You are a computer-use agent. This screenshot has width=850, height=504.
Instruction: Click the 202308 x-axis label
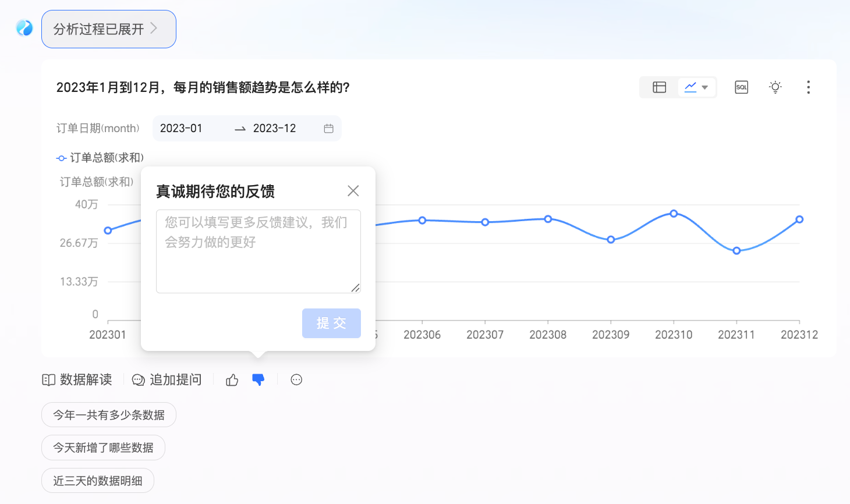pos(548,335)
